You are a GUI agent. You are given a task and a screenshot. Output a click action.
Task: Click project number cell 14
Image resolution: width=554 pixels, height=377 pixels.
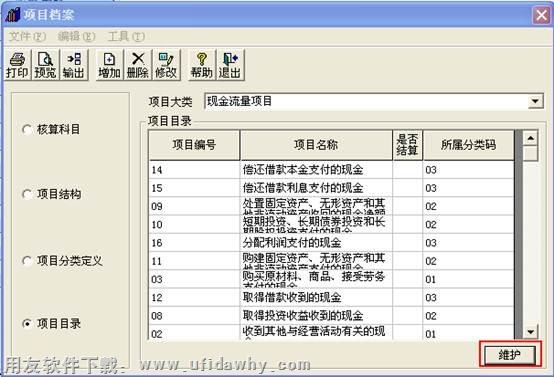click(x=194, y=170)
